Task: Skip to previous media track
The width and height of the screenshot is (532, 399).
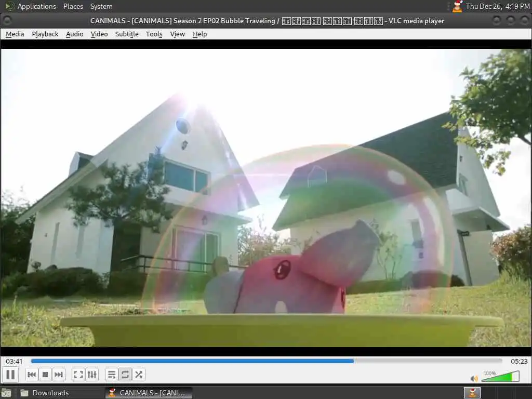Action: pyautogui.click(x=32, y=375)
